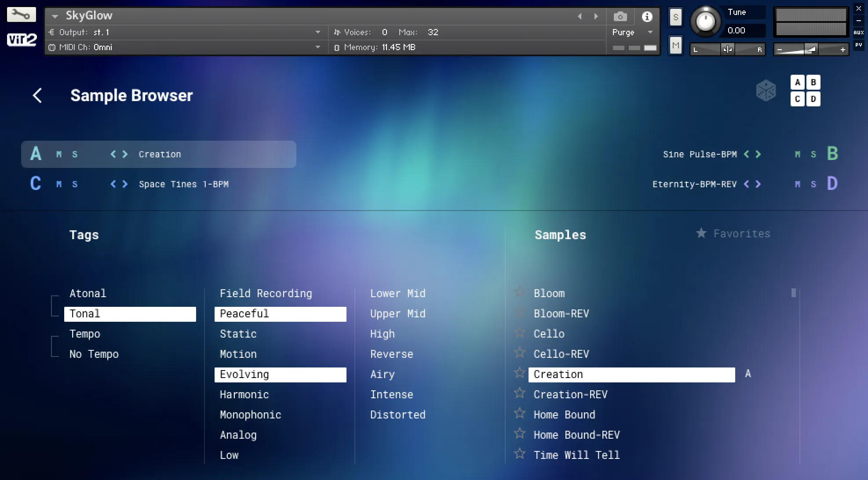Click the Favorites star icon
This screenshot has height=480, width=868.
[x=700, y=233]
